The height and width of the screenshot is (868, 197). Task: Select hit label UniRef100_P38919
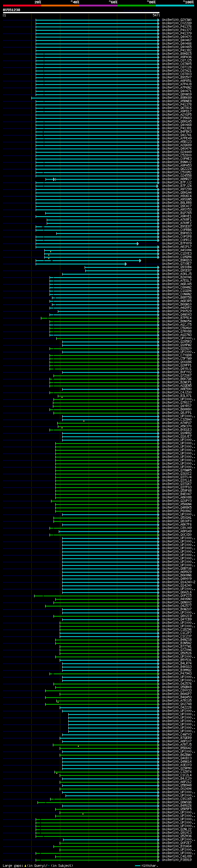[x=177, y=860]
